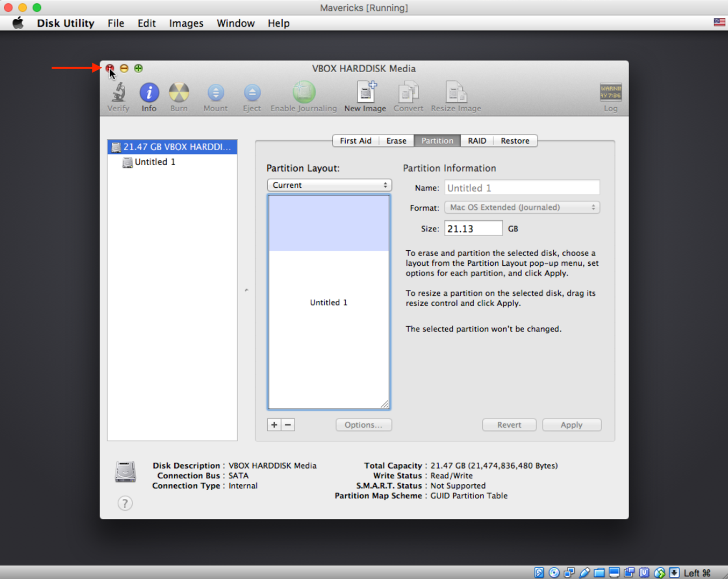Add a partition with the plus button
This screenshot has width=728, height=579.
pyautogui.click(x=274, y=425)
